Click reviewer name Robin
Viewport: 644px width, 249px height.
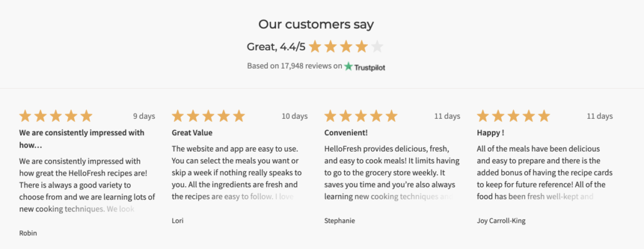click(28, 233)
